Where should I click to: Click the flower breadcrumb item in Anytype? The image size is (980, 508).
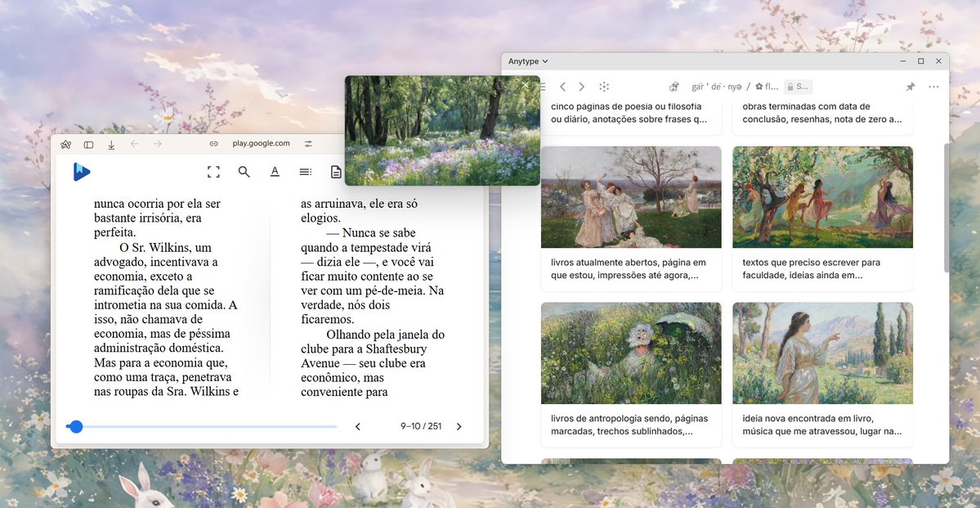[x=767, y=87]
